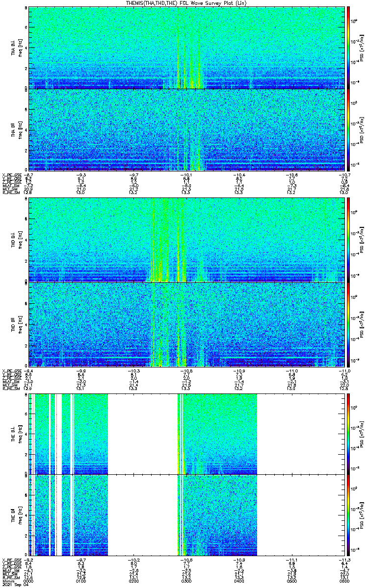This screenshot has height=588, width=368.
Task: Click the '-10.2' X_RE_GSE value under THE
Action: tap(134, 559)
